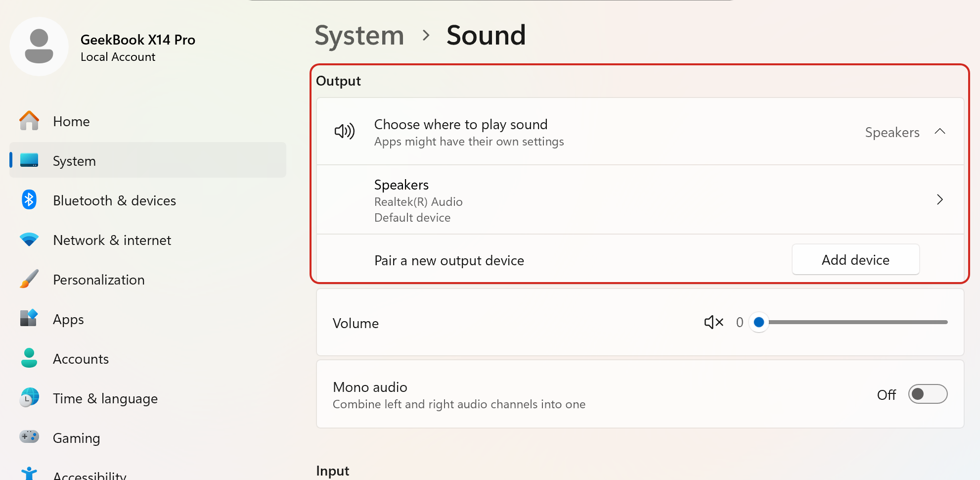Click the Accounts person icon
The height and width of the screenshot is (480, 980).
(29, 358)
